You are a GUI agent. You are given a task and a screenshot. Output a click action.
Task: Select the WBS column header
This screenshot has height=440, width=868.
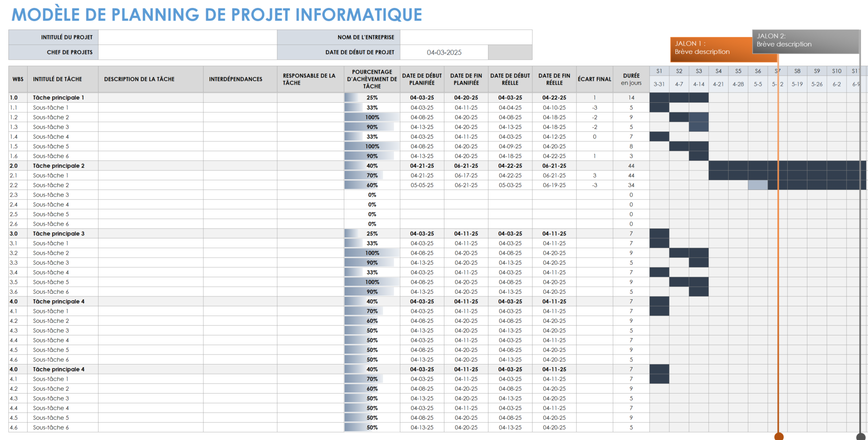coord(18,79)
